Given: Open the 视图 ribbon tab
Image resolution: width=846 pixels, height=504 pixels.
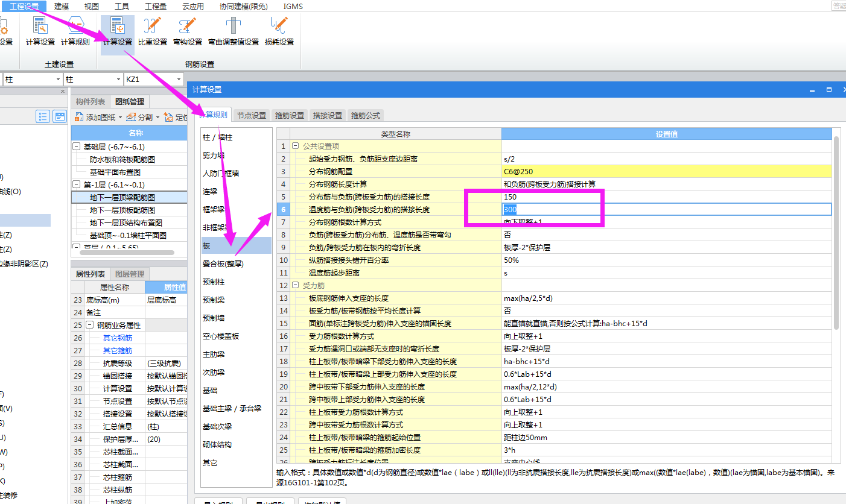Looking at the screenshot, I should [92, 6].
